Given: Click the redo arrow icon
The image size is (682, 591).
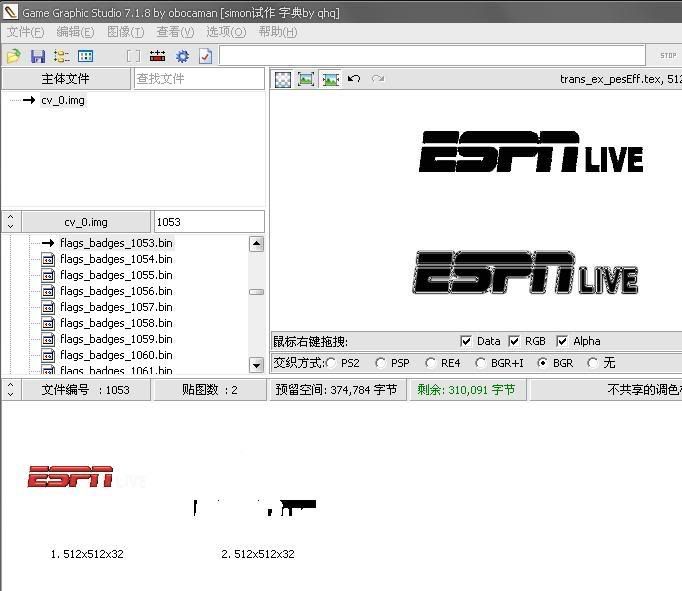Looking at the screenshot, I should coord(378,79).
